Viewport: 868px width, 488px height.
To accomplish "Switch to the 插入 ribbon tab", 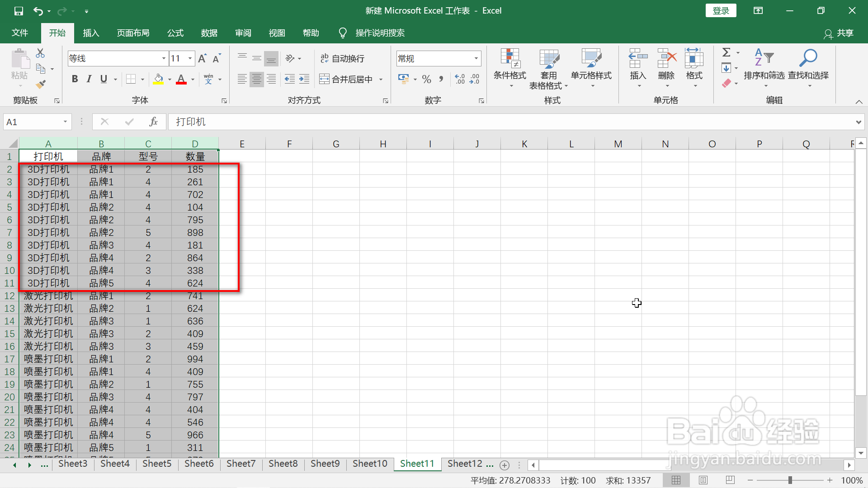I will coord(90,33).
